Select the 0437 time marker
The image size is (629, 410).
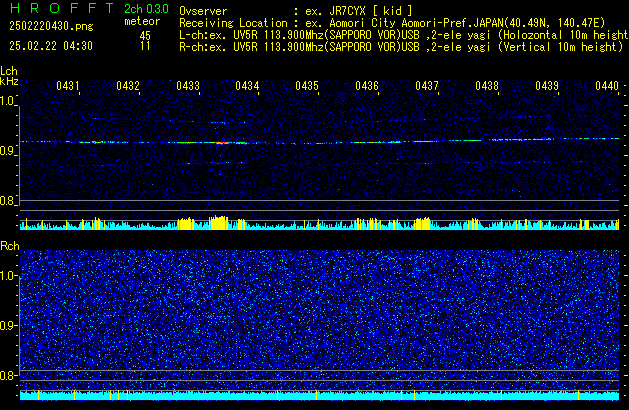[x=427, y=86]
